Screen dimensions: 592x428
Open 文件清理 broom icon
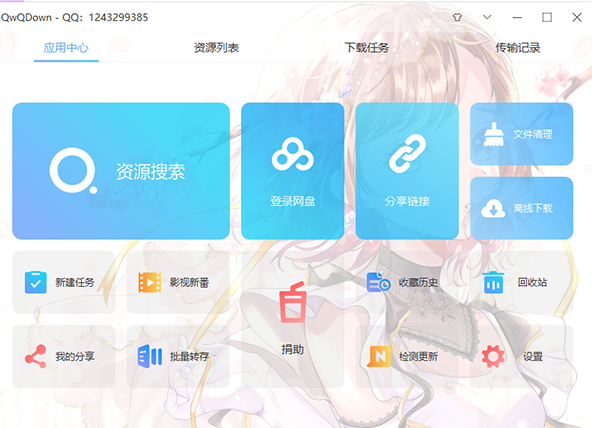click(494, 134)
